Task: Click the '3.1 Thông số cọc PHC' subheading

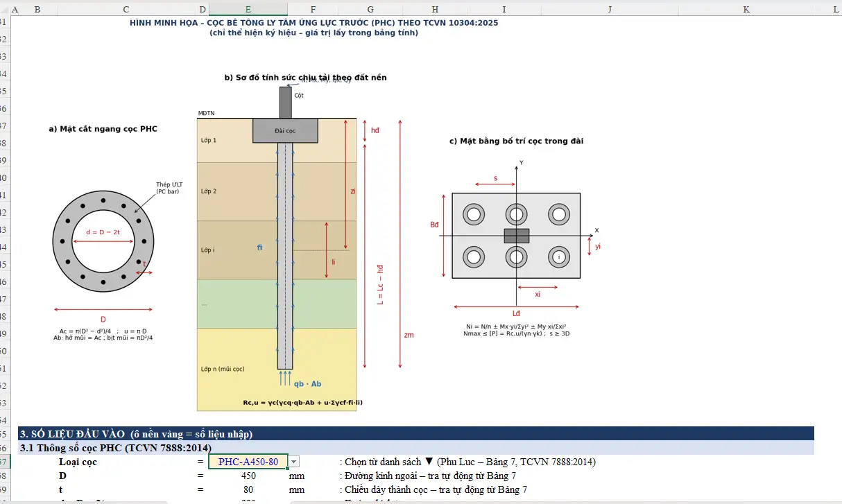Action: [115, 448]
